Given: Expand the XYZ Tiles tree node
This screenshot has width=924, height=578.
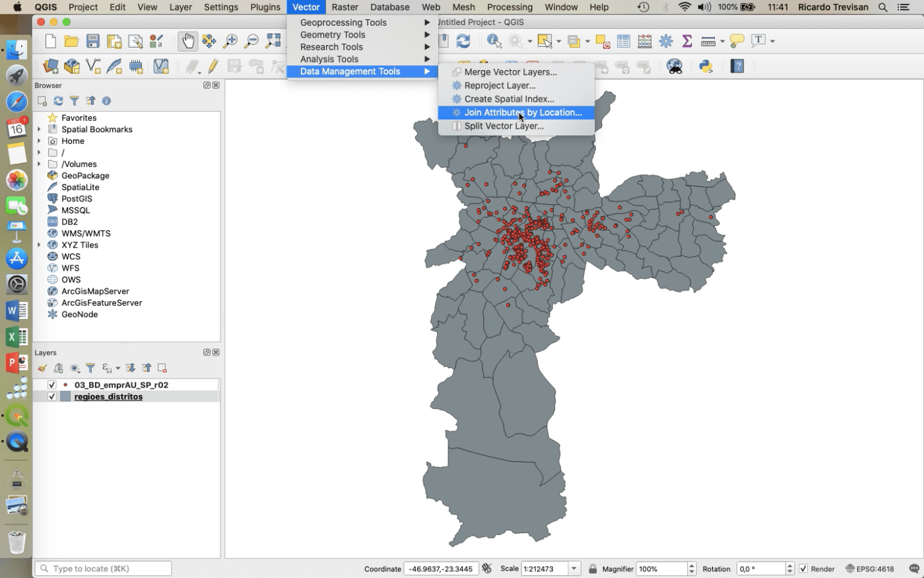Looking at the screenshot, I should point(40,245).
